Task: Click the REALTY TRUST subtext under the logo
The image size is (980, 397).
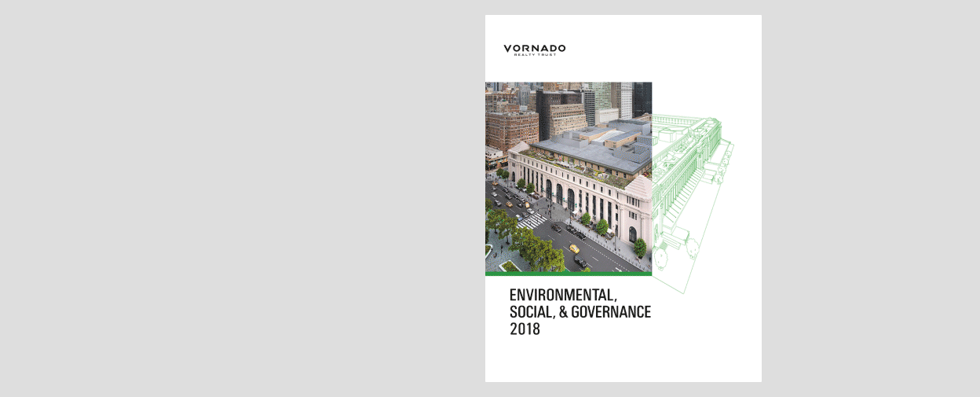Action: (x=534, y=55)
